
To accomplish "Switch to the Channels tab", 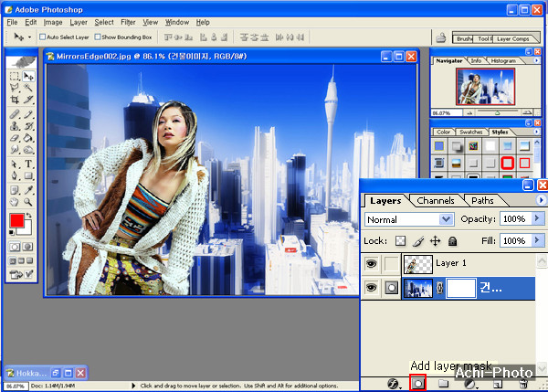I will [x=436, y=201].
